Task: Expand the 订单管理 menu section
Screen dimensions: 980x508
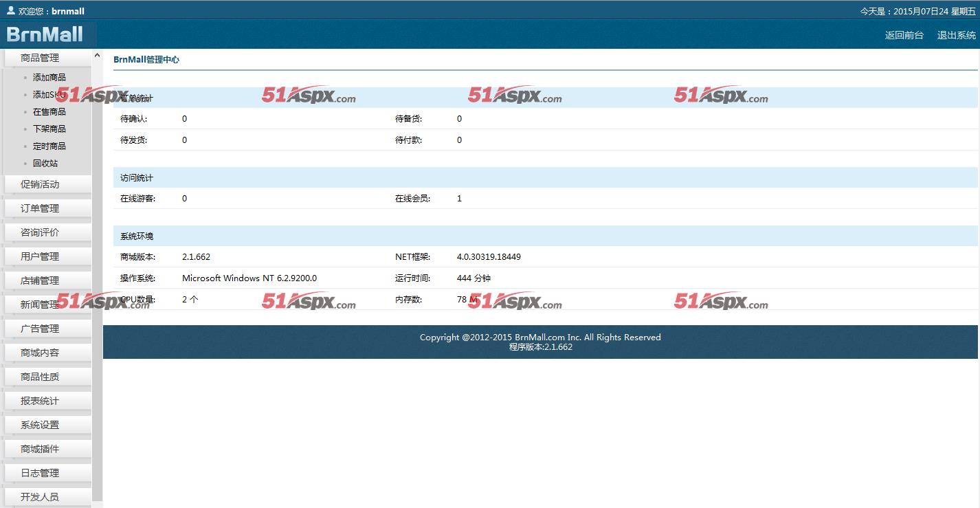Action: [x=40, y=208]
